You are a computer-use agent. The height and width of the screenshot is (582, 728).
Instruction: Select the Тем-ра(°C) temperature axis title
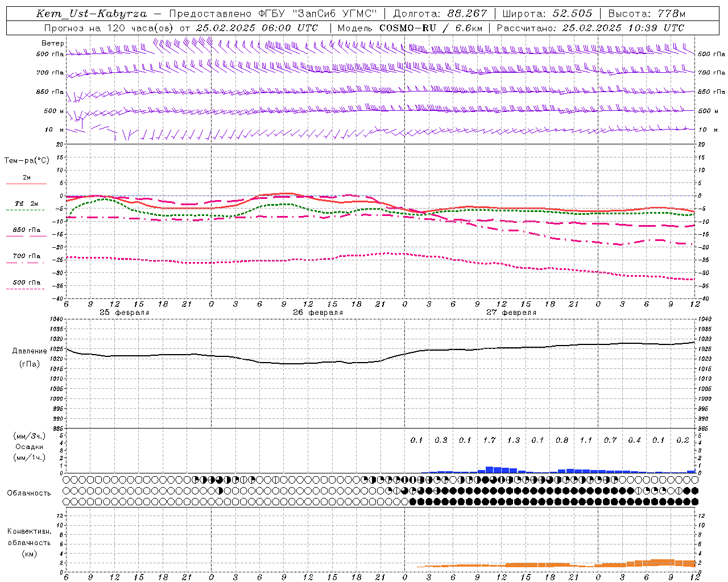click(27, 161)
